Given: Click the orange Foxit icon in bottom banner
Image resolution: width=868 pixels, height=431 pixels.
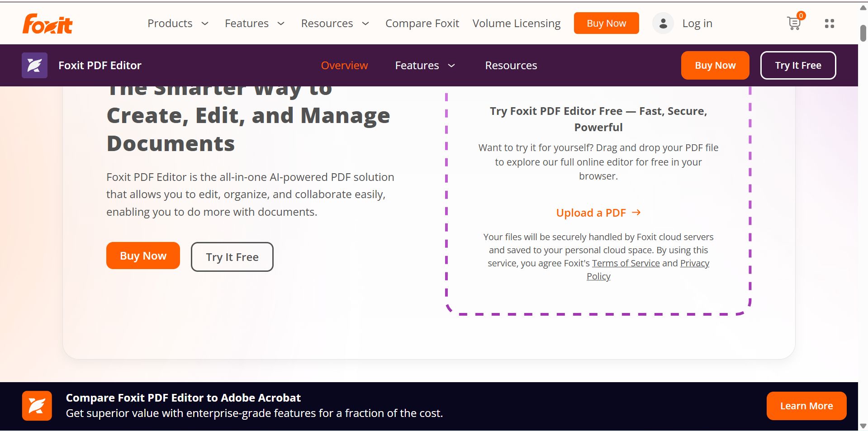Looking at the screenshot, I should pos(37,406).
